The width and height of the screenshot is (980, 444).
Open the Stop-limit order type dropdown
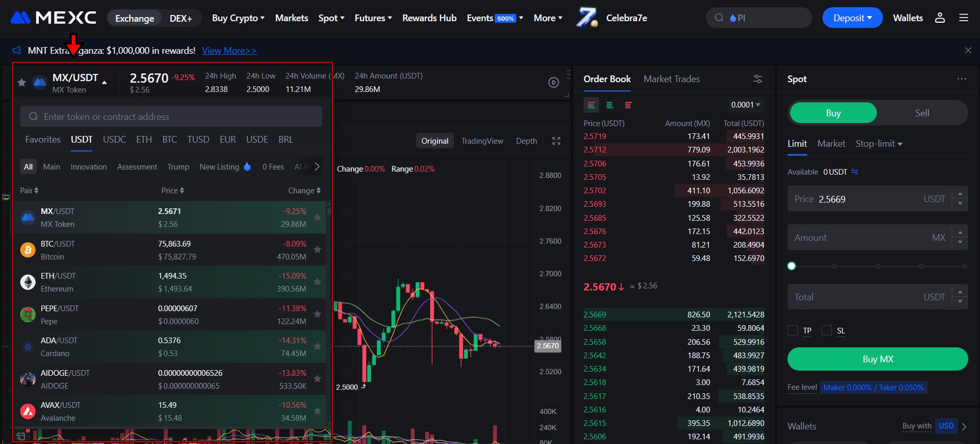coord(879,144)
